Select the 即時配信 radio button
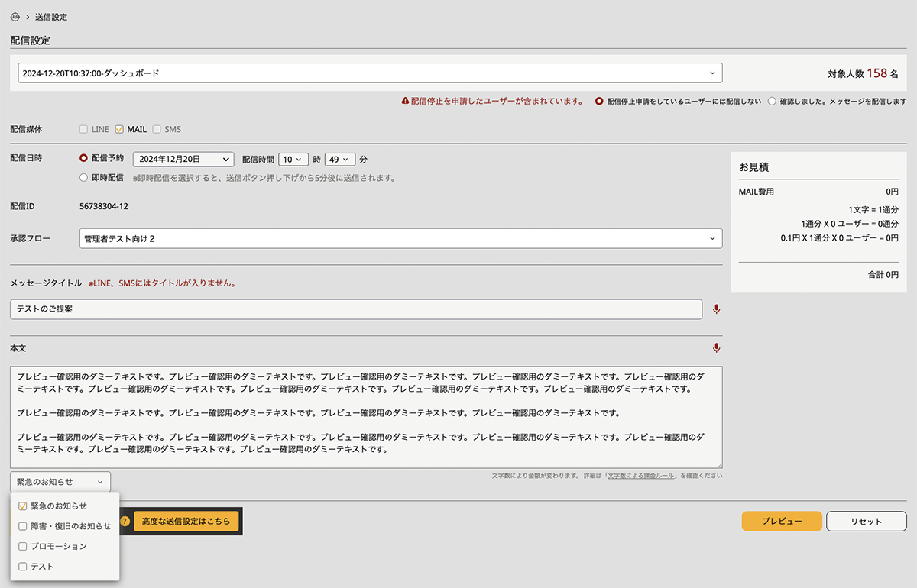917x588 pixels. [84, 177]
